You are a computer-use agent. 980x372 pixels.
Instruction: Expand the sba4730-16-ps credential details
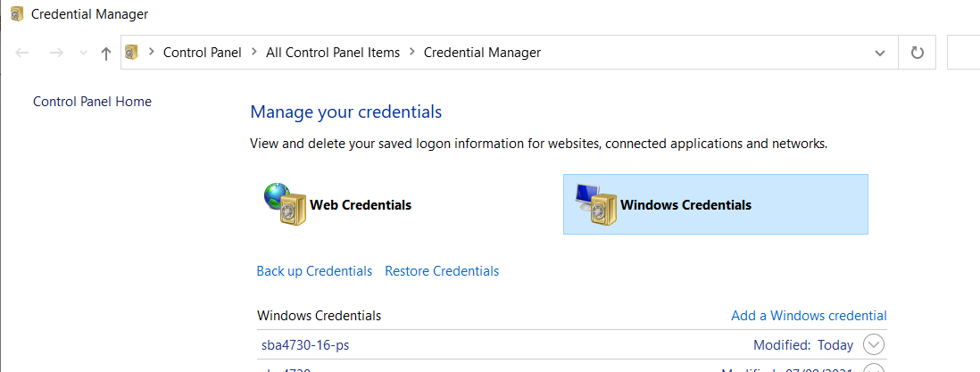874,344
